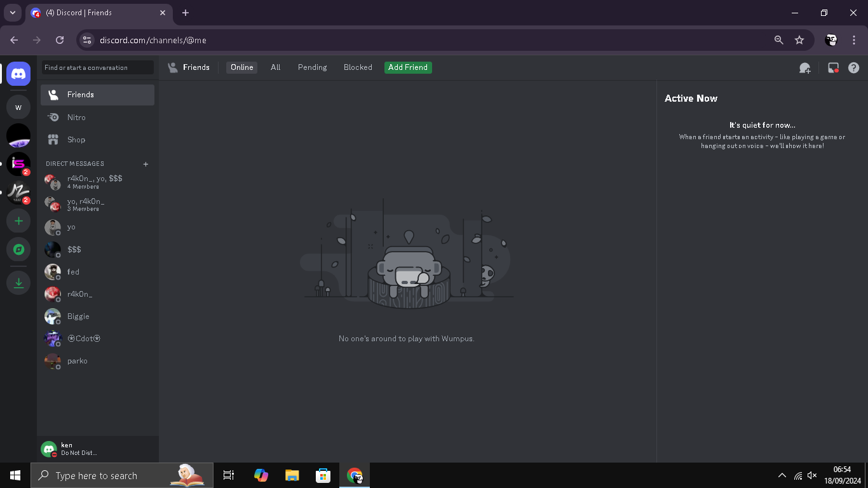Open the Windows Start menu
Viewport: 868px width, 488px height.
pos(15,475)
